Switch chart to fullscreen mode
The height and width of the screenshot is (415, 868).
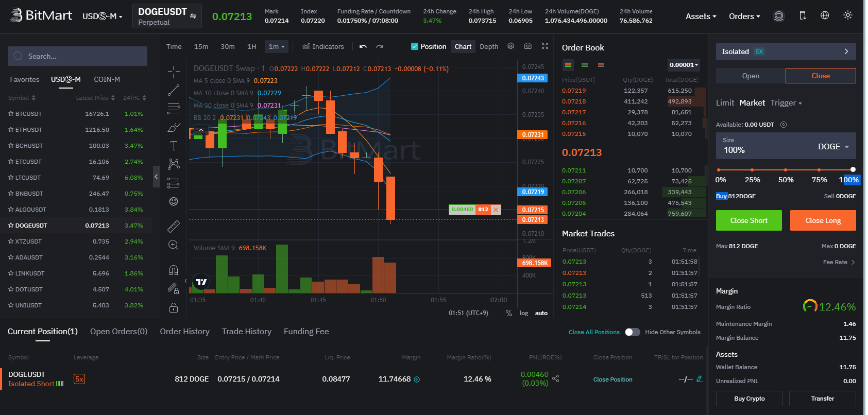[x=545, y=46]
